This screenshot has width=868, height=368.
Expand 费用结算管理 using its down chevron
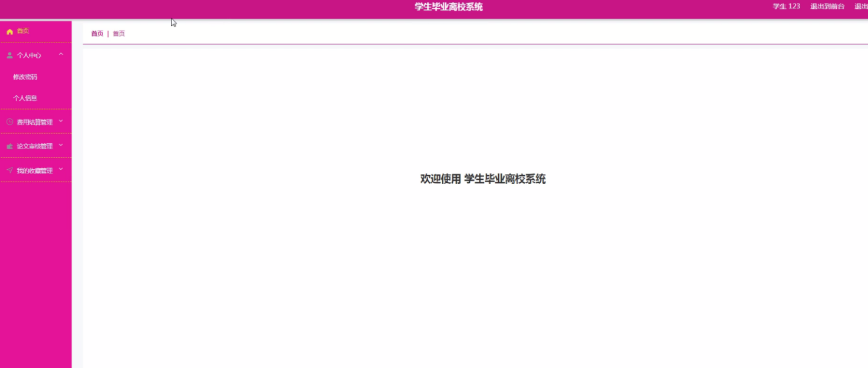click(x=61, y=121)
